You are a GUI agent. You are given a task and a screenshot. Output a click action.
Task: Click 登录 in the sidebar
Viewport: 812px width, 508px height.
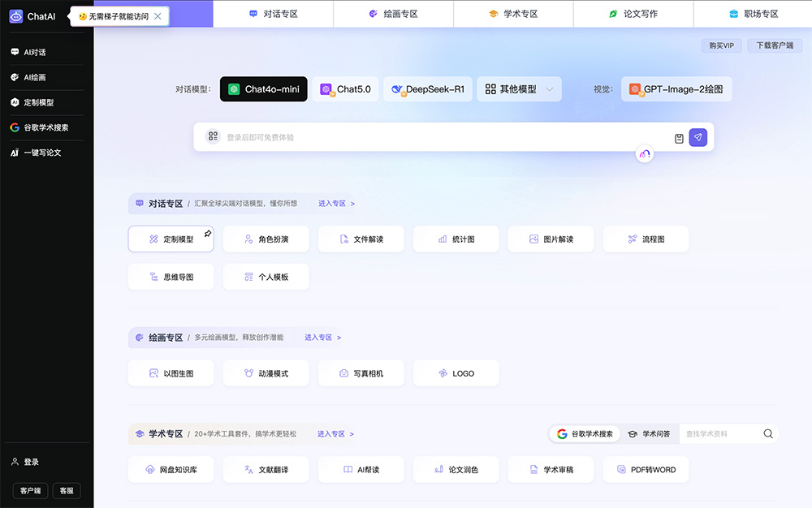click(x=25, y=462)
